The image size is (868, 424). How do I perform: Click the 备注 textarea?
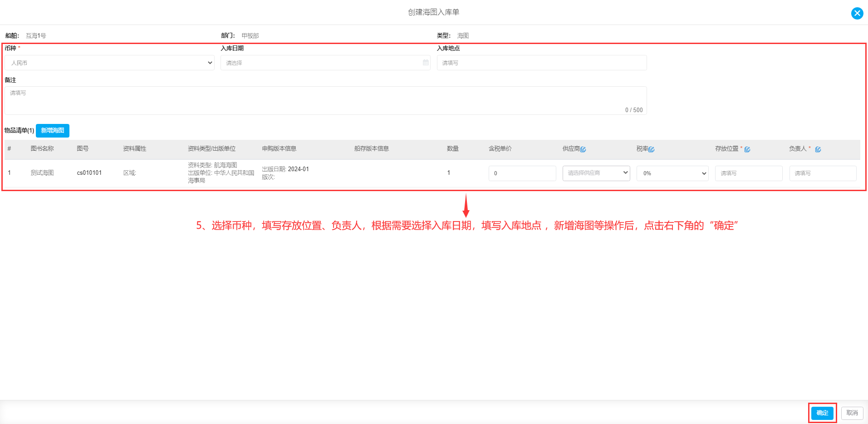325,100
